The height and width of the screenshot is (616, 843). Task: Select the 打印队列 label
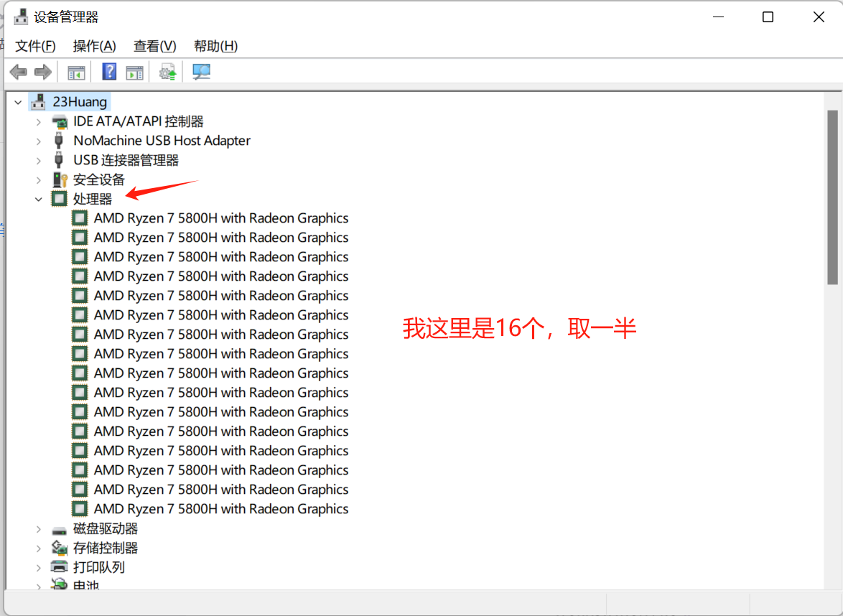99,567
